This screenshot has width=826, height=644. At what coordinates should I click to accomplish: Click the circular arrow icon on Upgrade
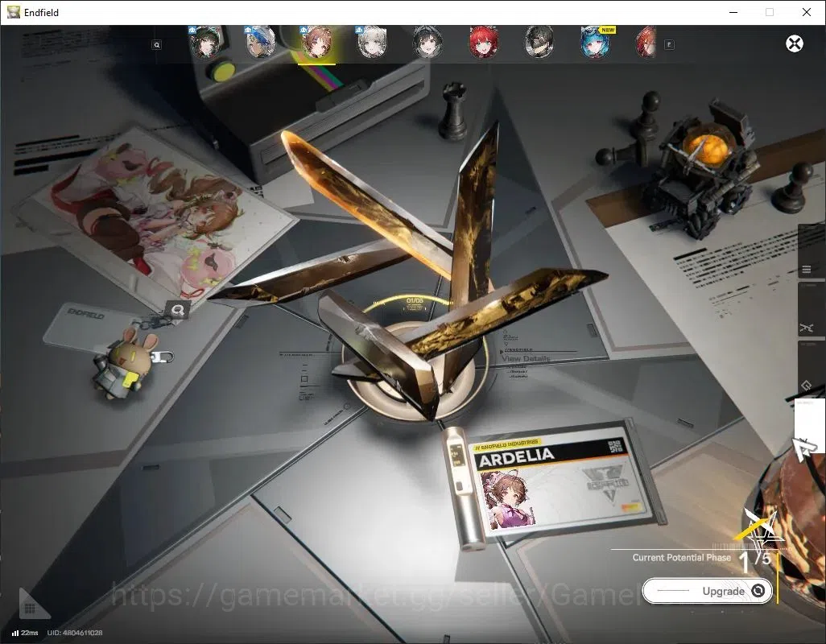(758, 591)
